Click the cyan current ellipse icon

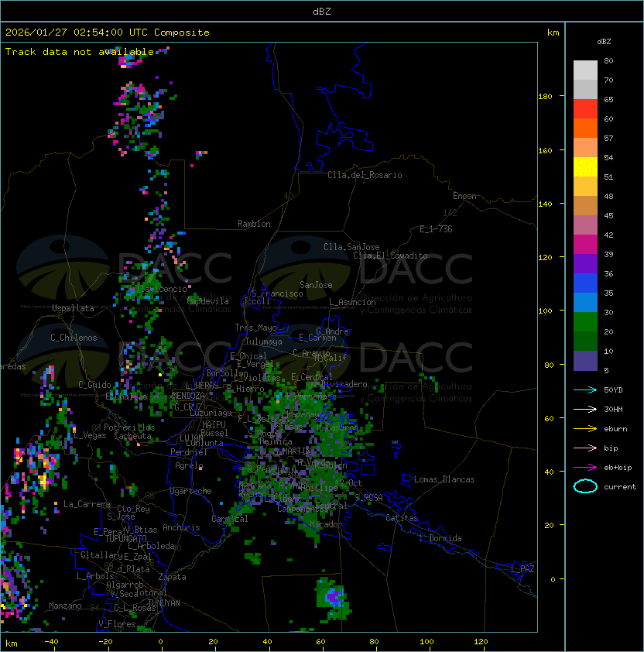point(585,487)
